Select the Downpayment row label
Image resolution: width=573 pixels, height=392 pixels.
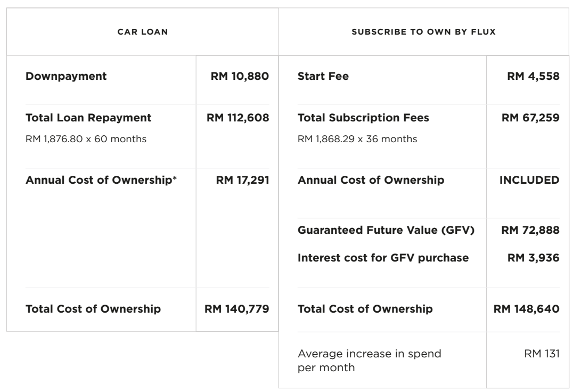(66, 76)
